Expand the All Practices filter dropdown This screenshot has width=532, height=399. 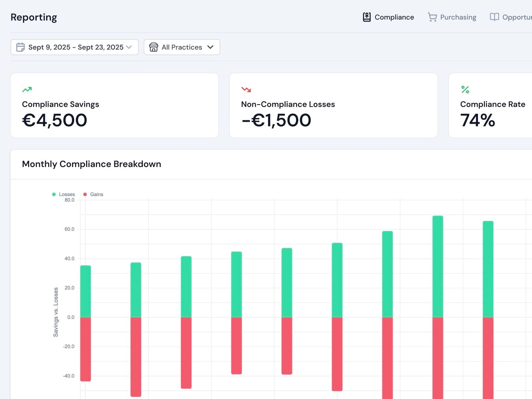click(182, 47)
